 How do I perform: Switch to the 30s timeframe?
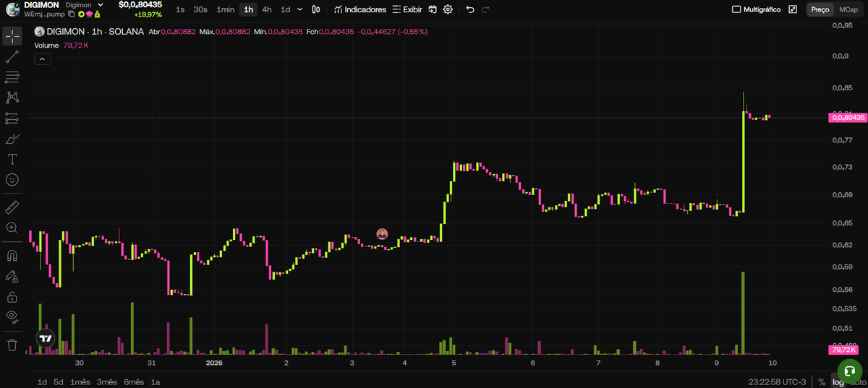point(200,9)
